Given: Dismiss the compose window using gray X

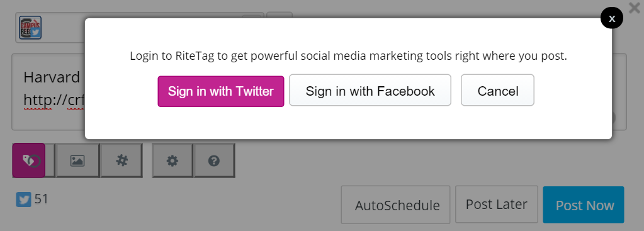Looking at the screenshot, I should pyautogui.click(x=635, y=8).
